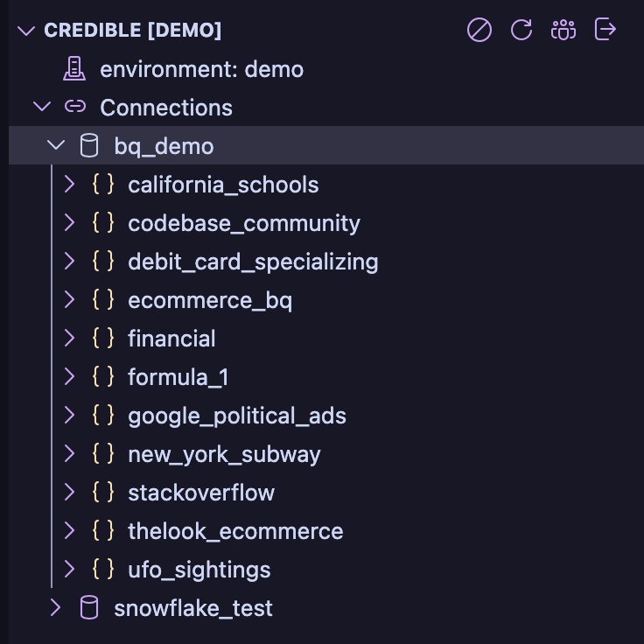Screen dimensions: 644x644
Task: Select the stackoverflow label
Action: point(201,493)
